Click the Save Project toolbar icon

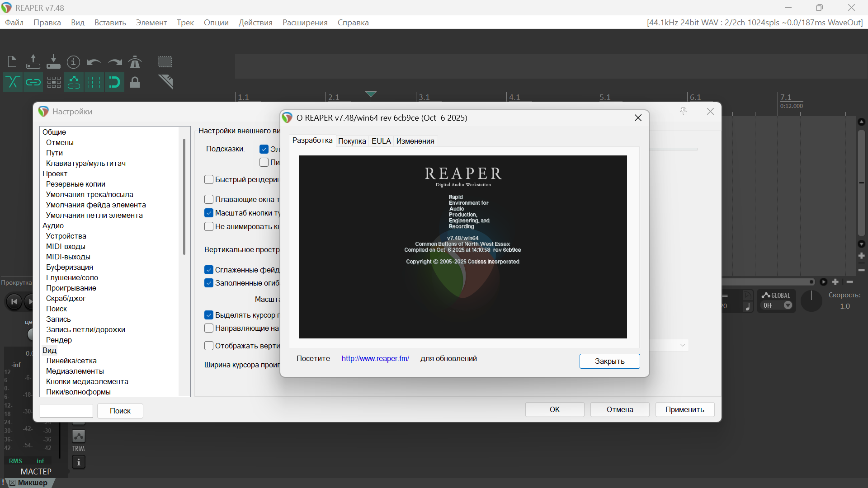[x=53, y=61]
